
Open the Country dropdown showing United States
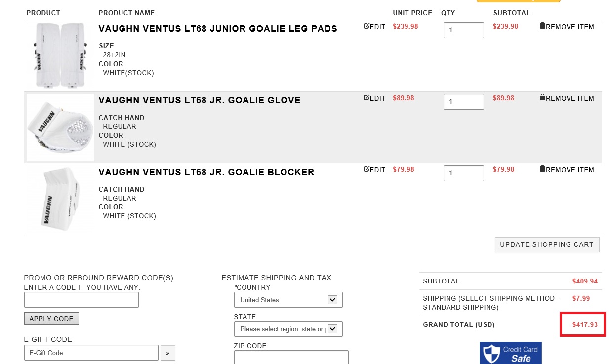click(288, 300)
